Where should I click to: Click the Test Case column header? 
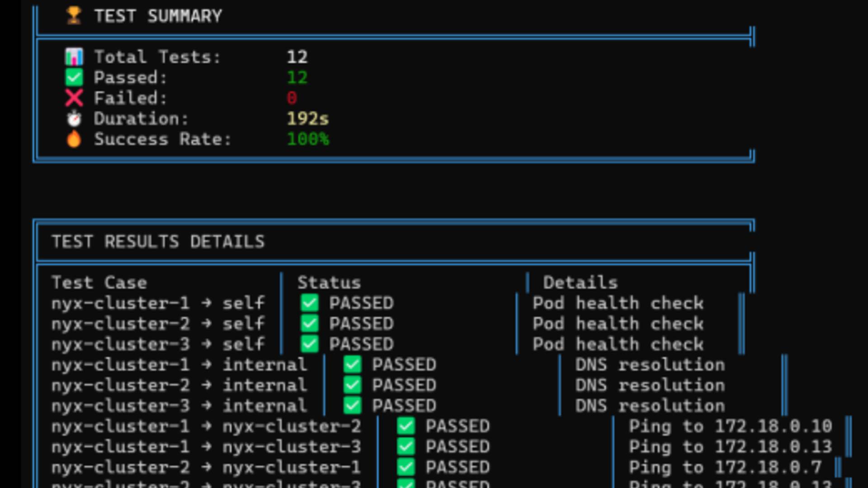(99, 283)
